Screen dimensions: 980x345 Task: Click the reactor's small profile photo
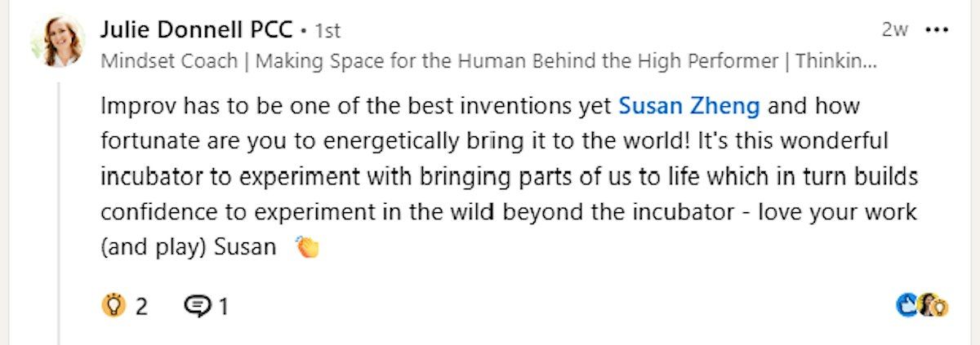pos(927,305)
